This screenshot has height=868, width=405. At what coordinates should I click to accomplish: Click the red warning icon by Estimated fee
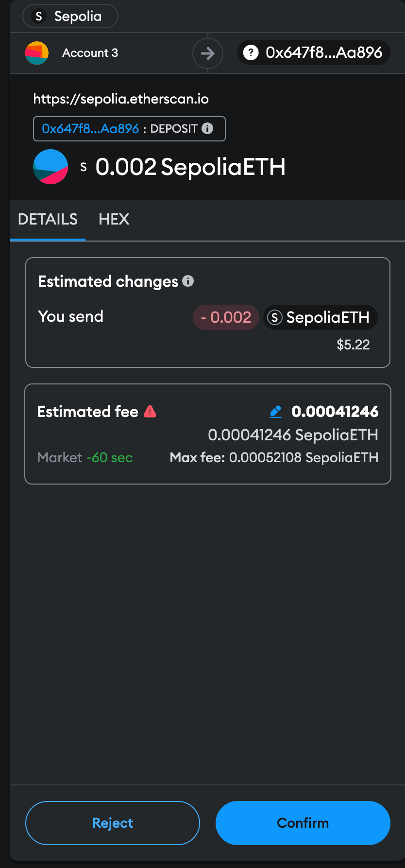(x=150, y=412)
